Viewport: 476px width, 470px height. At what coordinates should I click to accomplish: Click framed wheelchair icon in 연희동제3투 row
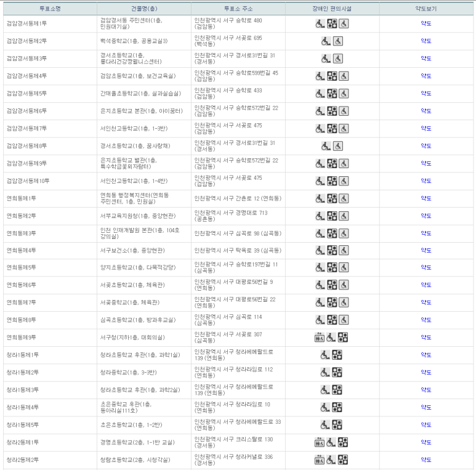pos(344,233)
